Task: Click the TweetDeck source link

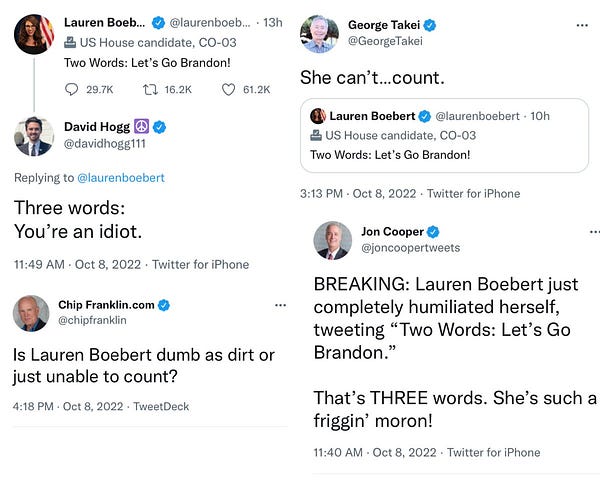Action: tap(161, 407)
